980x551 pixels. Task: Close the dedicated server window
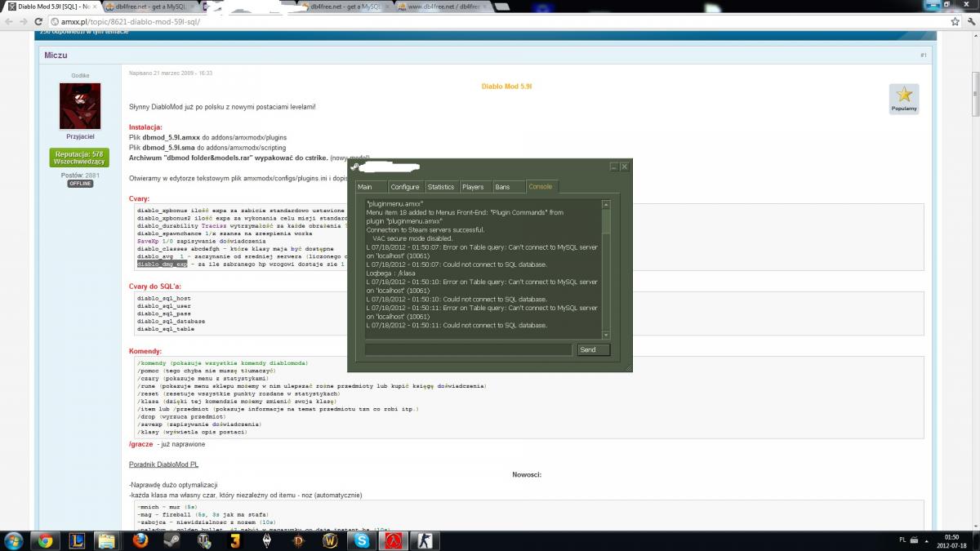pyautogui.click(x=625, y=167)
